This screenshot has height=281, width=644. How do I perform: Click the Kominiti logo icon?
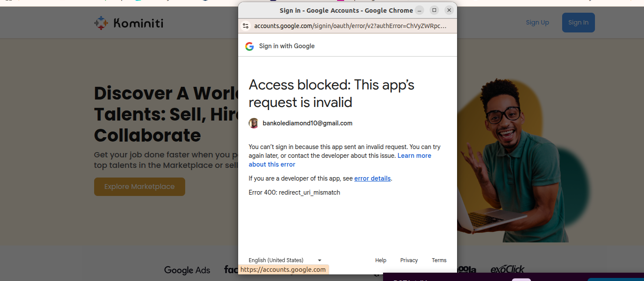click(101, 23)
